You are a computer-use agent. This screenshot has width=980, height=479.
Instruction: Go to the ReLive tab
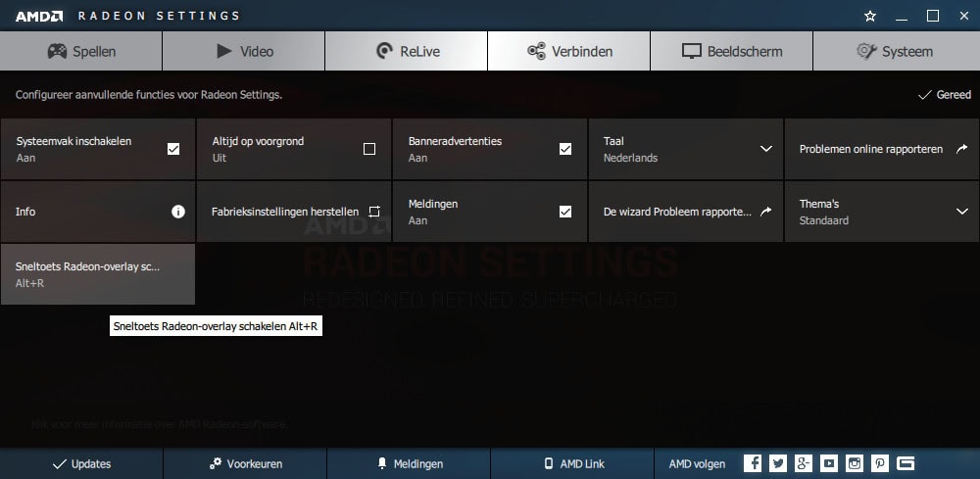pos(407,51)
